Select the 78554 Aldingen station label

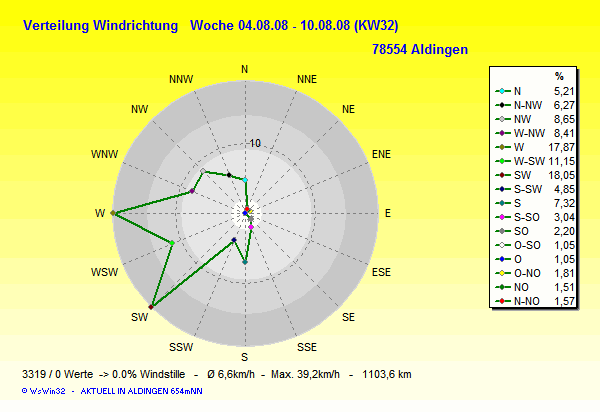pos(419,48)
